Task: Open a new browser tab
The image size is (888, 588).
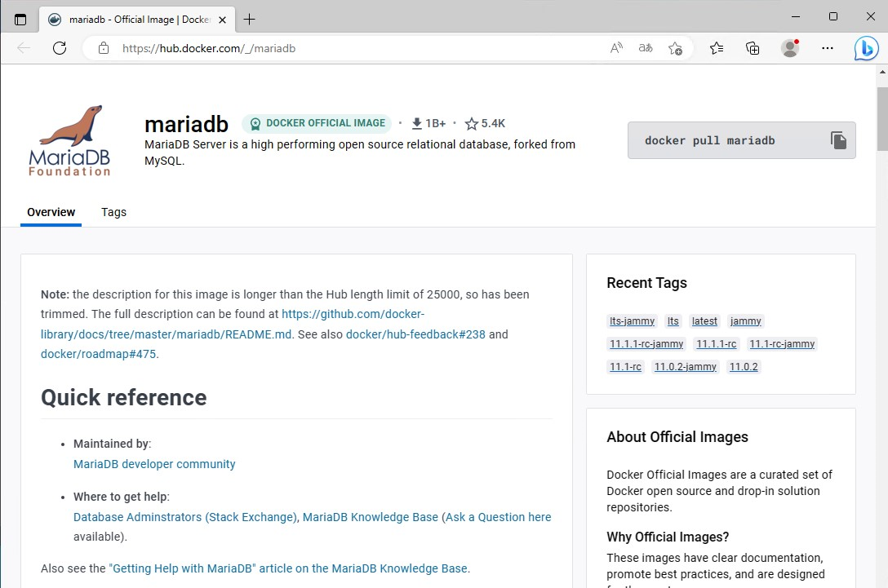Action: [x=249, y=20]
